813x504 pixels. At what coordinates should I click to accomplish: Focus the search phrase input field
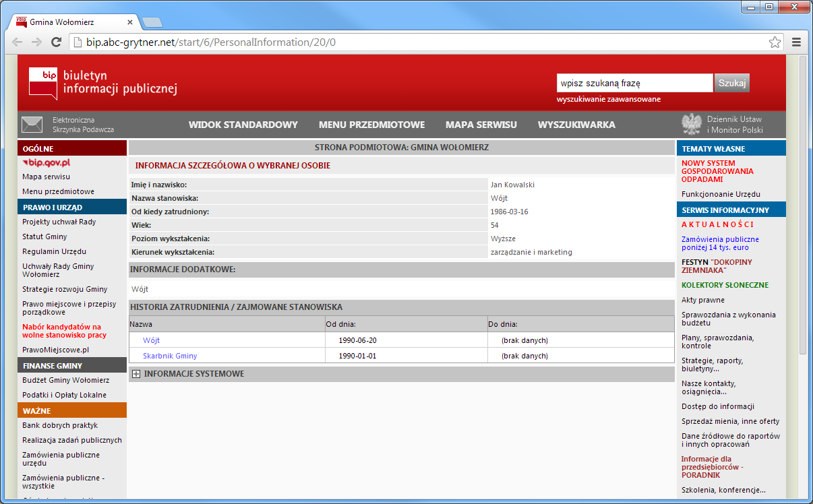click(634, 83)
